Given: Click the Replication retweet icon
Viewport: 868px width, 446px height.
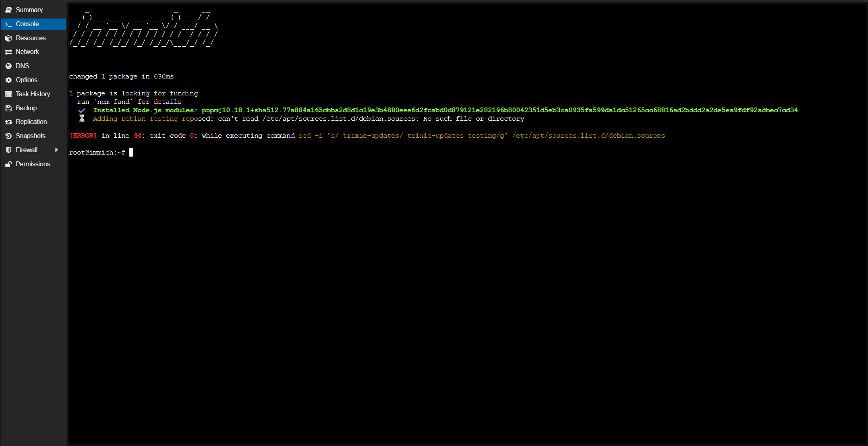Looking at the screenshot, I should tap(8, 122).
